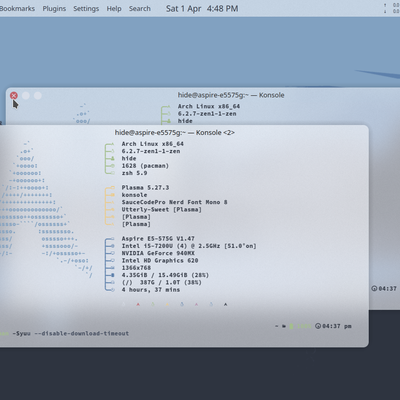Click the CPU icon beside Intel i5-7200U
The width and height of the screenshot is (400, 400).
coord(113,246)
